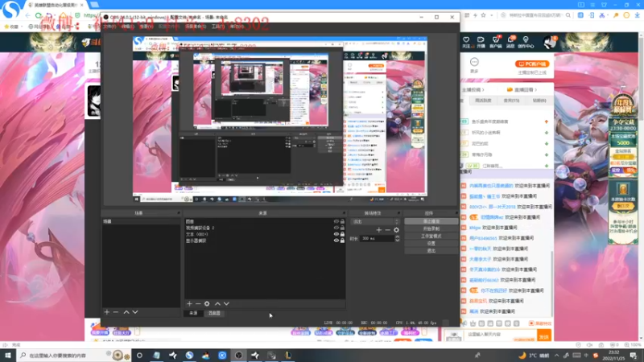Add a new source with the Sources plus icon

(x=189, y=304)
